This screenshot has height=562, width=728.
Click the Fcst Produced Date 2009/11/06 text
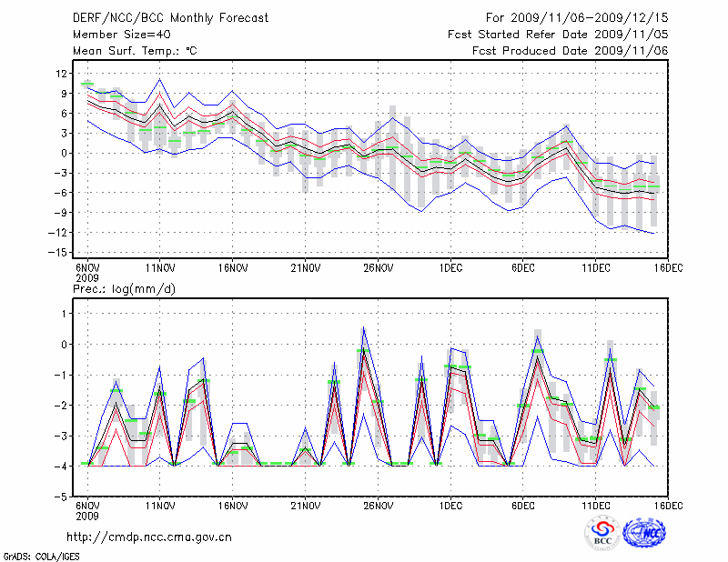click(x=571, y=51)
